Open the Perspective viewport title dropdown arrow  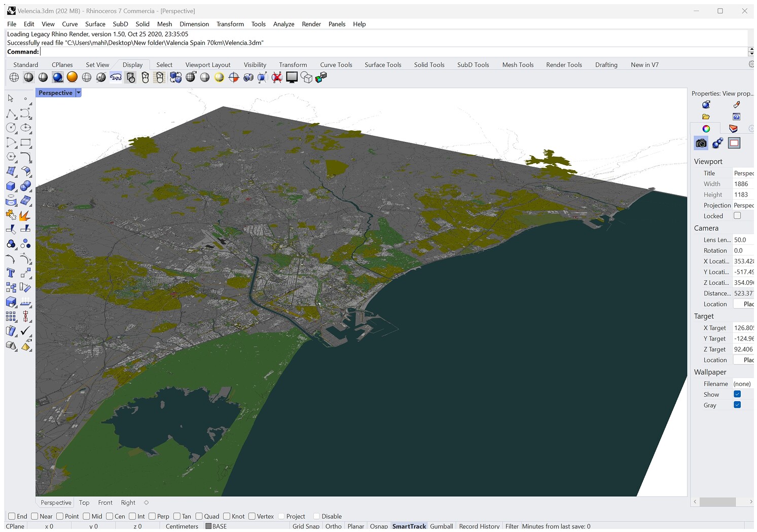[x=79, y=93]
